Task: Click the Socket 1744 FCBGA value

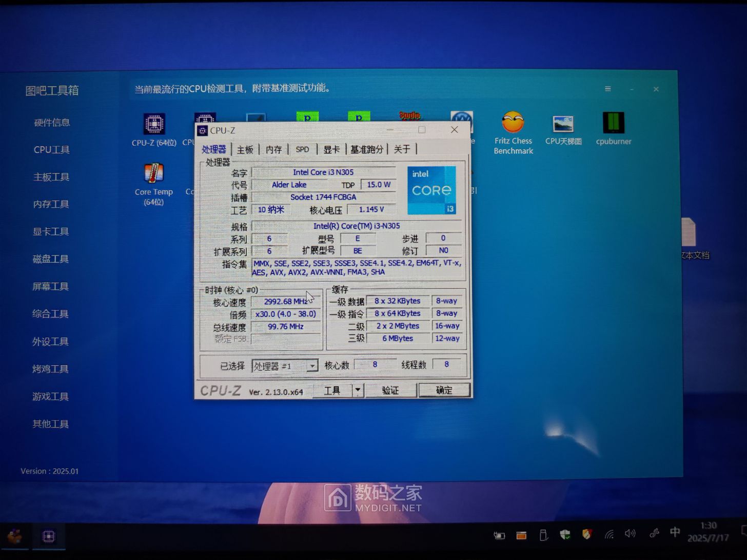Action: [323, 197]
